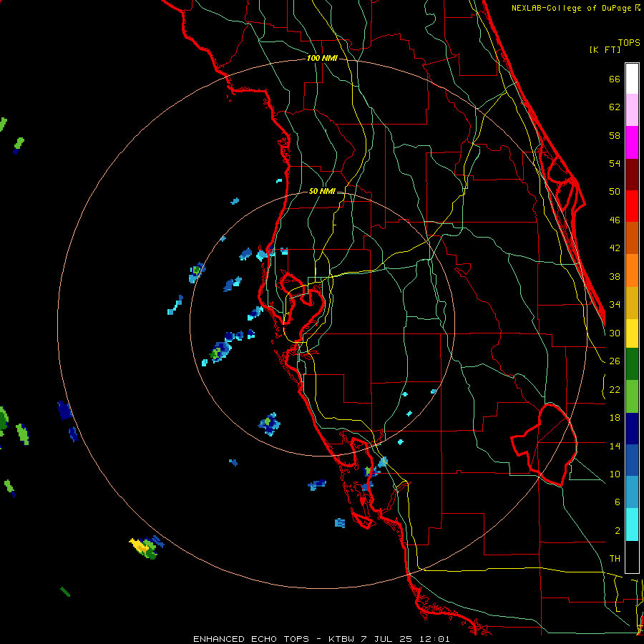
Task: Click the legend value 66
Action: click(x=615, y=79)
